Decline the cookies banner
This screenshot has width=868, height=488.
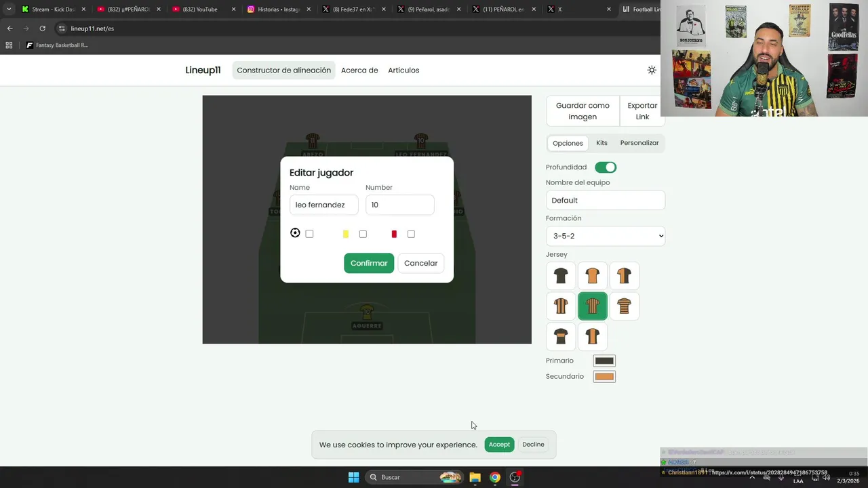coord(533,445)
